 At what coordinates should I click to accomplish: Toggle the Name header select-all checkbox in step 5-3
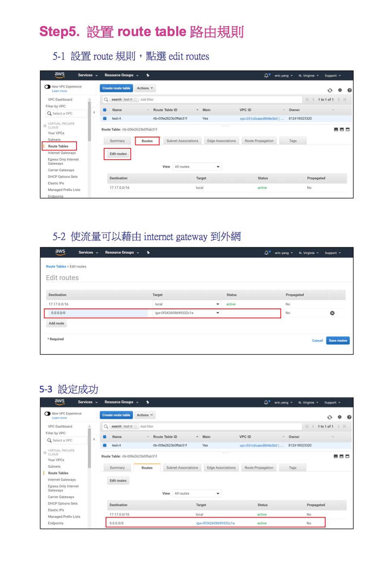pyautogui.click(x=104, y=437)
